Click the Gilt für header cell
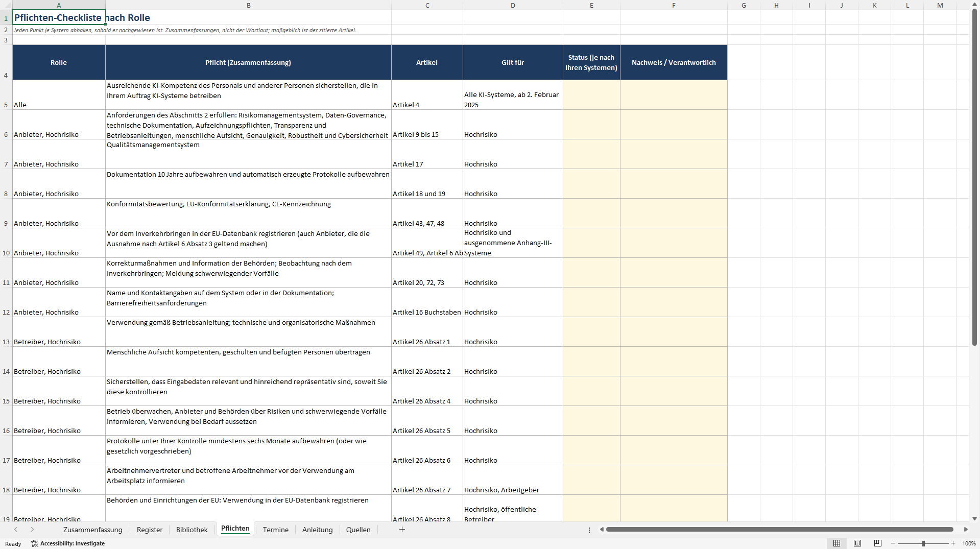Screen dimensions: 980x549 pos(513,62)
